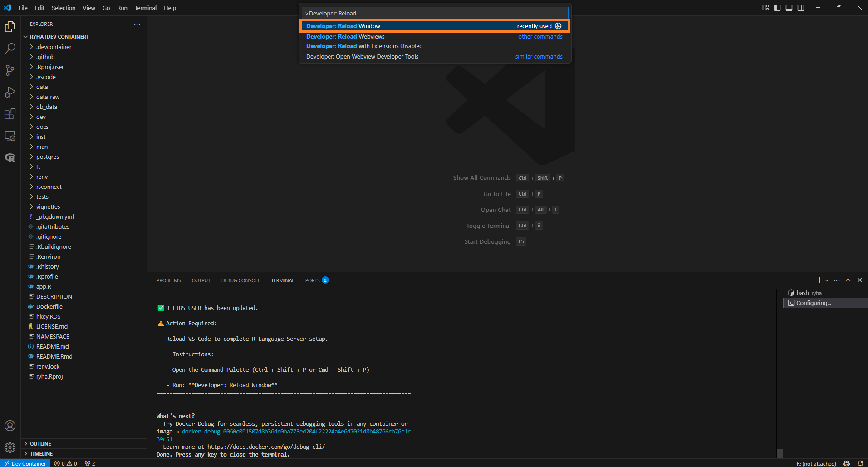The height and width of the screenshot is (467, 868).
Task: Open the Dockerfile file
Action: pyautogui.click(x=84, y=306)
